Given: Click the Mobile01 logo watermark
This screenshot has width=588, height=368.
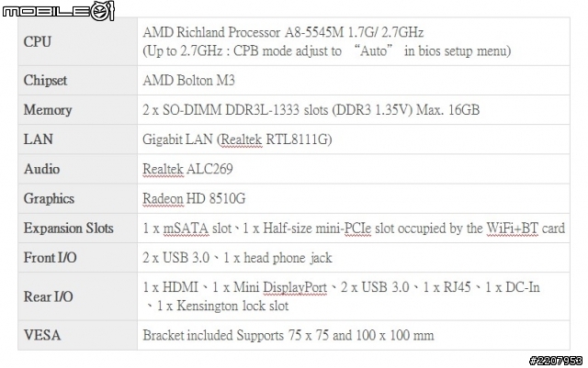Looking at the screenshot, I should (58, 11).
